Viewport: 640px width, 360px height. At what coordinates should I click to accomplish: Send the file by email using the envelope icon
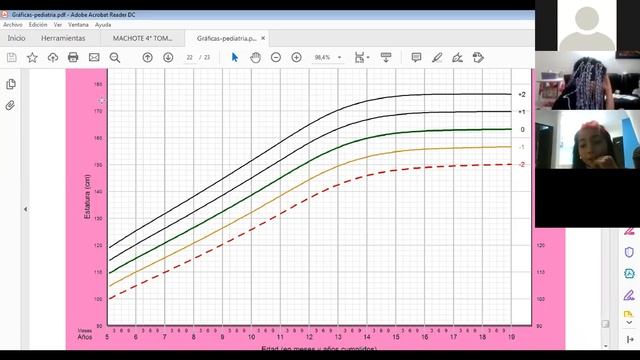(x=94, y=58)
